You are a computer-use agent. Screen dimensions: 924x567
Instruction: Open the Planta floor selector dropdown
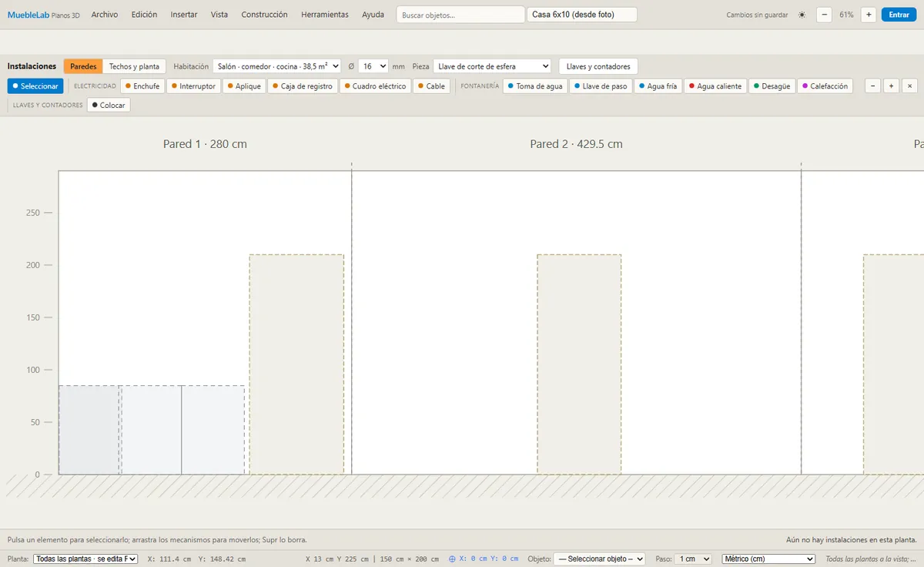point(85,559)
